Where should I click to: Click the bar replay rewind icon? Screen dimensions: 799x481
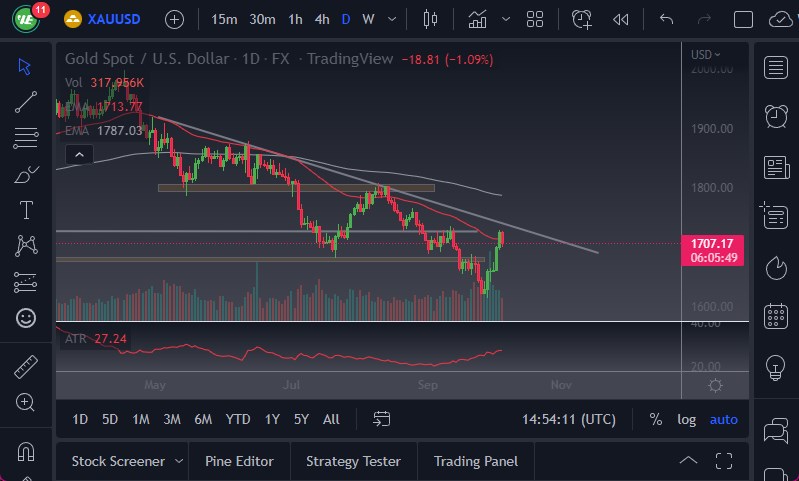click(x=621, y=19)
